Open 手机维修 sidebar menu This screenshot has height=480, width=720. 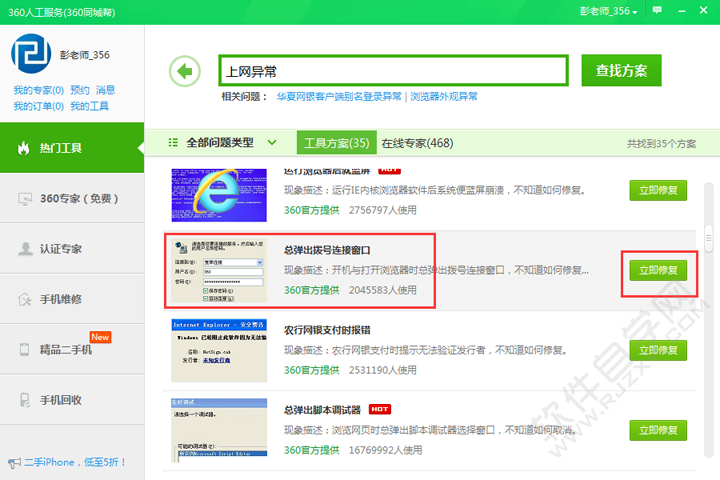[x=72, y=299]
